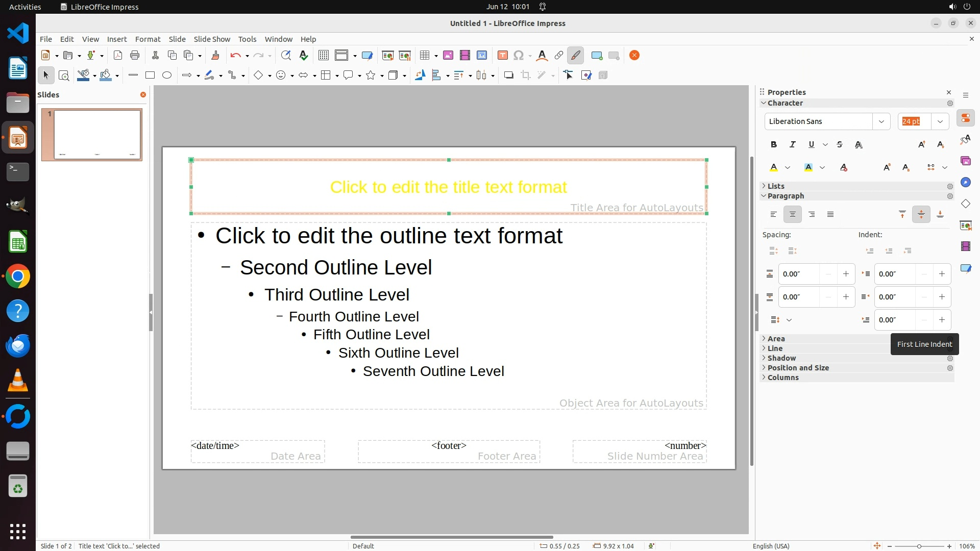
Task: Toggle Italic formatting button
Action: [792, 145]
